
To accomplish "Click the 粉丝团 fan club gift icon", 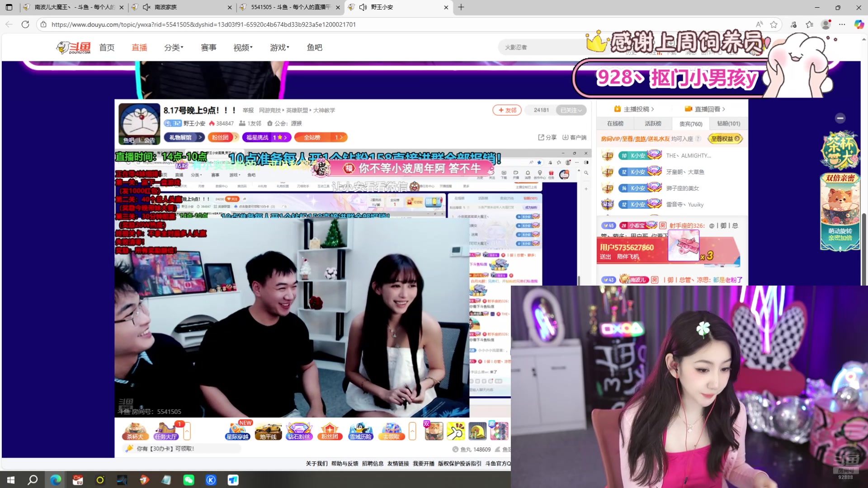I will pos(330,431).
